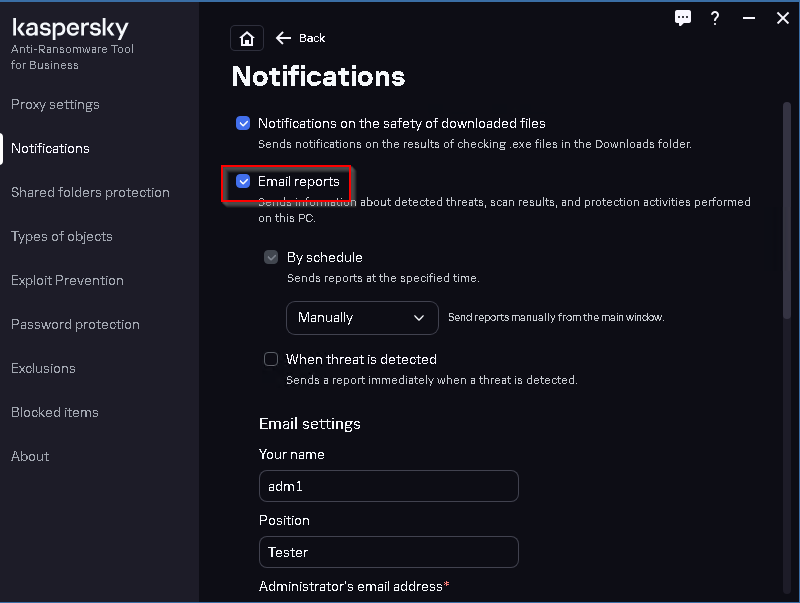Click the Home icon button
This screenshot has width=800, height=603.
pyautogui.click(x=247, y=38)
